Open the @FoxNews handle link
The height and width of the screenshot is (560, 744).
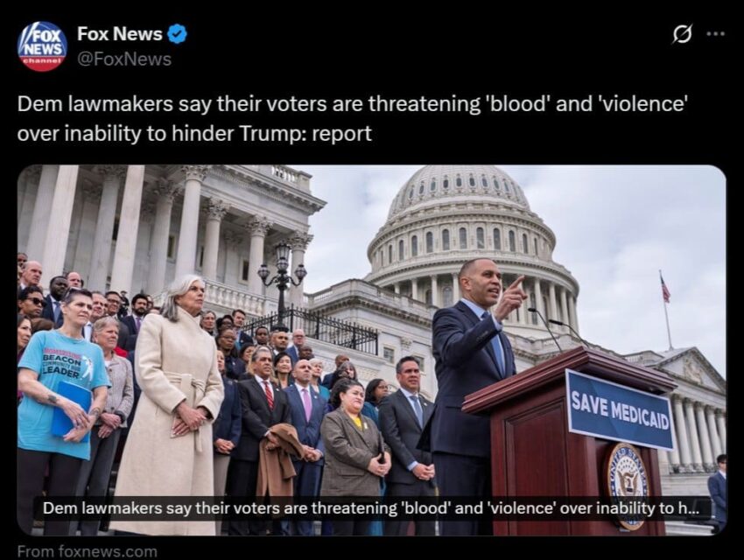tap(123, 59)
